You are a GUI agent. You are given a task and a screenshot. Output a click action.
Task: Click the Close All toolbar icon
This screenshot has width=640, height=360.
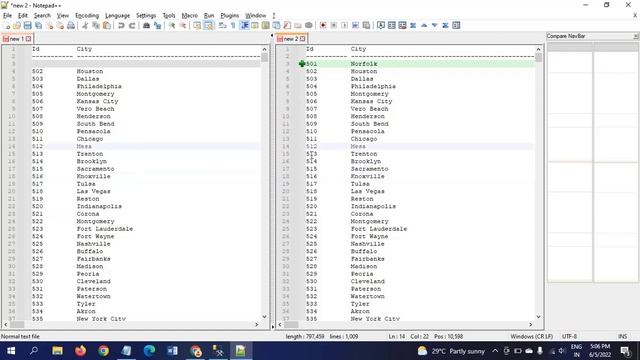click(x=60, y=25)
